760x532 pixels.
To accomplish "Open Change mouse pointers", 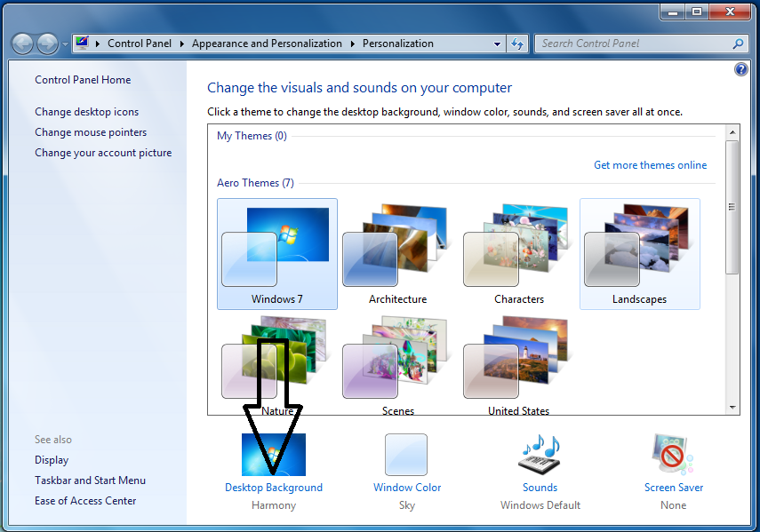I will pyautogui.click(x=91, y=132).
